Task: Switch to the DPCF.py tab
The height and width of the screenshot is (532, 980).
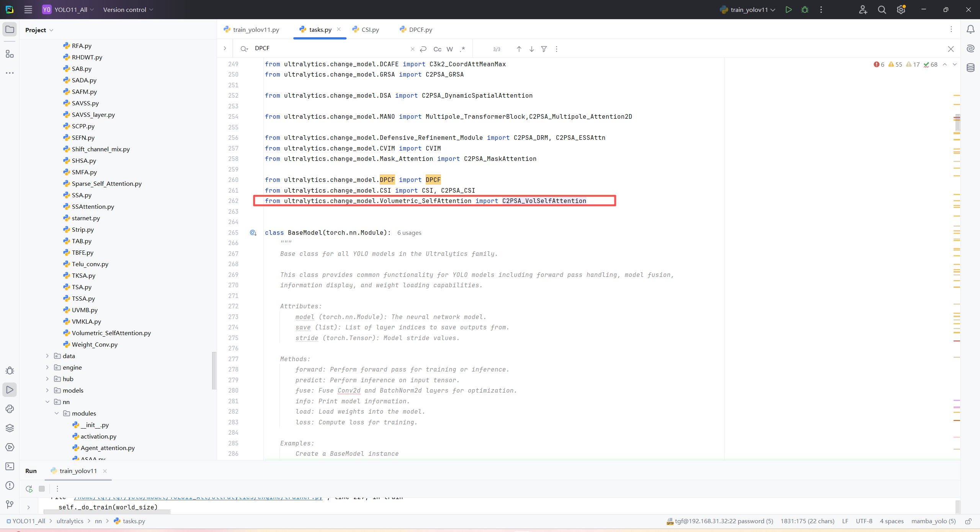Action: click(x=420, y=29)
